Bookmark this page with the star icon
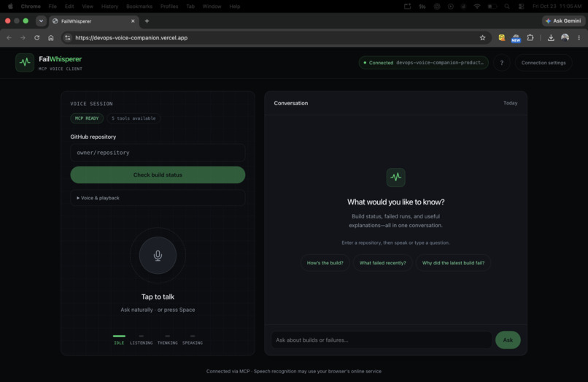 (x=483, y=37)
